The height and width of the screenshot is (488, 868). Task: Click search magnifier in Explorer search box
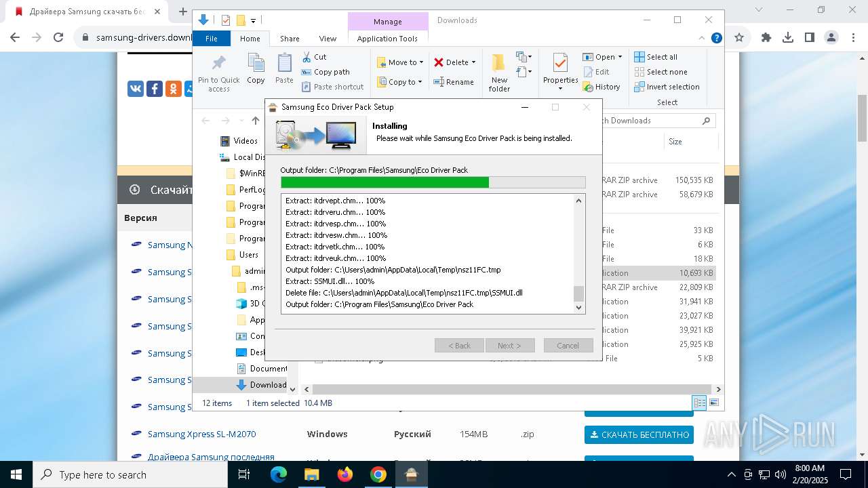706,121
